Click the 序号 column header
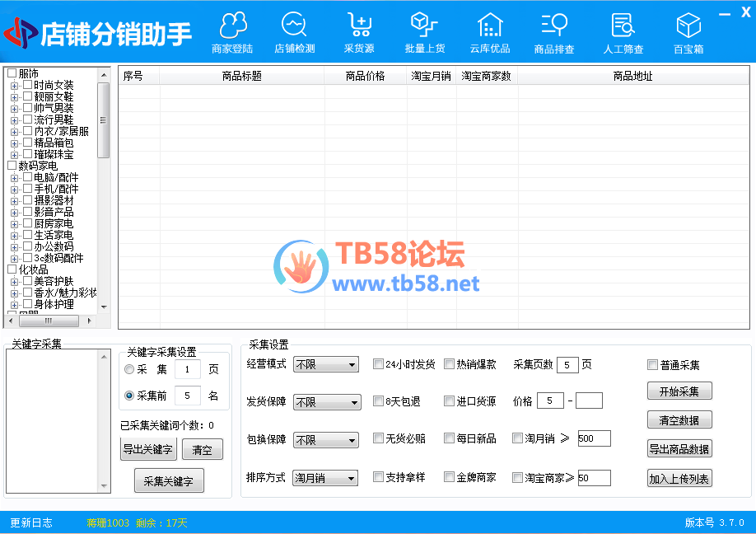Screen dimensions: 756x534 pos(139,76)
